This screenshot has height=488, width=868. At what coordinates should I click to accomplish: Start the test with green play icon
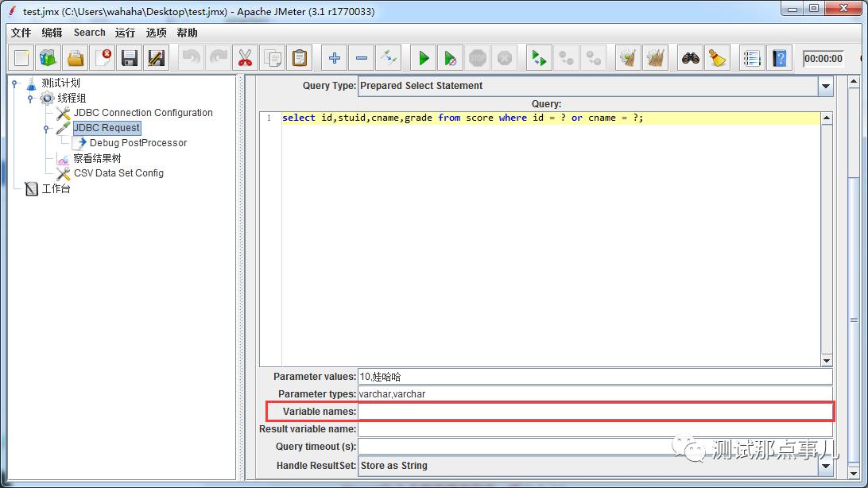(x=424, y=58)
